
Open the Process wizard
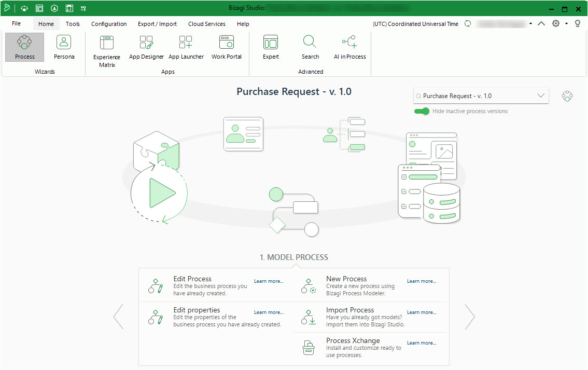tap(25, 47)
